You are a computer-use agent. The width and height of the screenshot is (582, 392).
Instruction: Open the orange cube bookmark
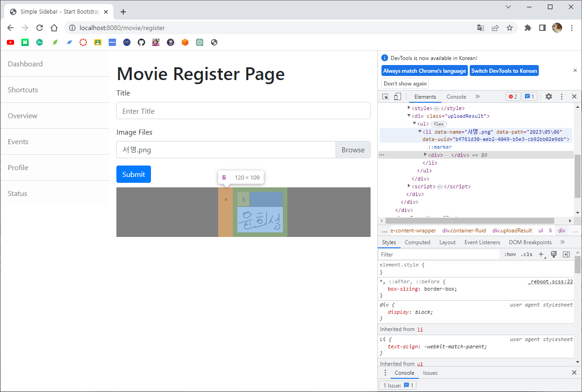[185, 42]
